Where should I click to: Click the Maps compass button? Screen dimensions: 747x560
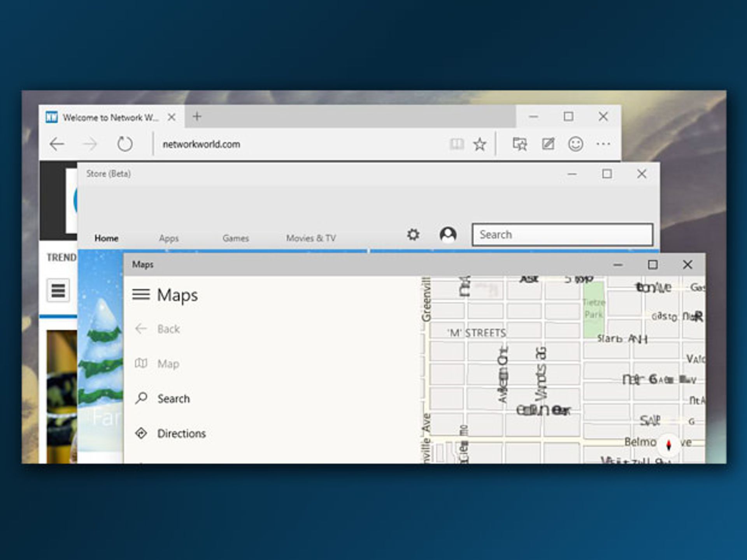668,445
